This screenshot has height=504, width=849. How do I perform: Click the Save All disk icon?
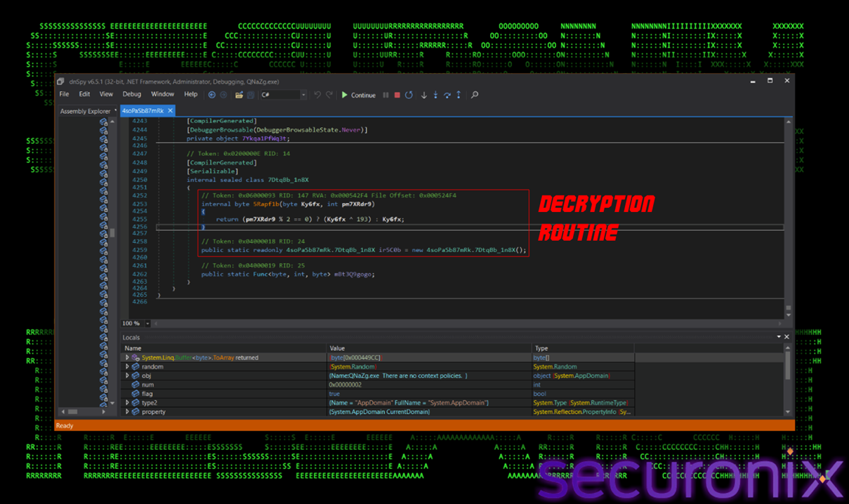(250, 95)
